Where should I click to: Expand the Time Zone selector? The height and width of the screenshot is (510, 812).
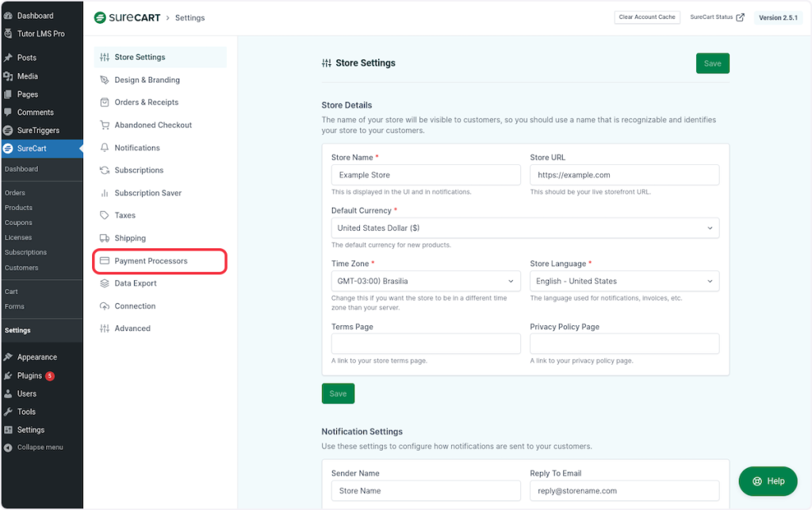425,281
